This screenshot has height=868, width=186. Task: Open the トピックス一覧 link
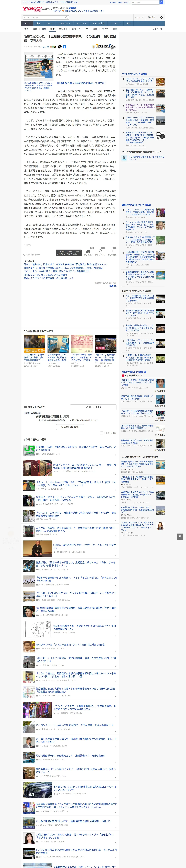(x=155, y=29)
